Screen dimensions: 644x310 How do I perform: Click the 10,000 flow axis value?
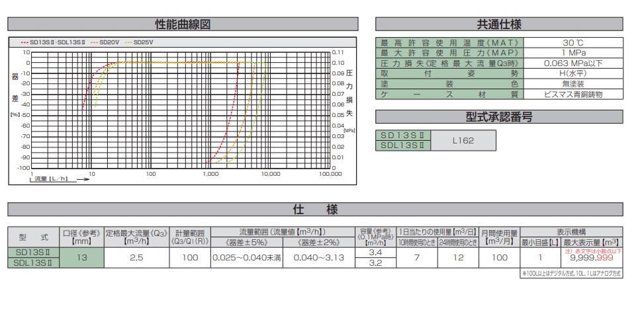tap(270, 174)
